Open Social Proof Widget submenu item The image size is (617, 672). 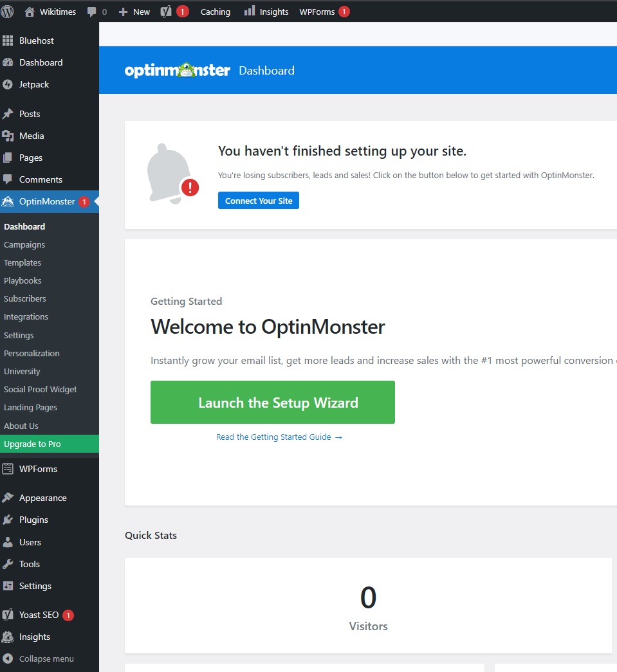tap(41, 390)
